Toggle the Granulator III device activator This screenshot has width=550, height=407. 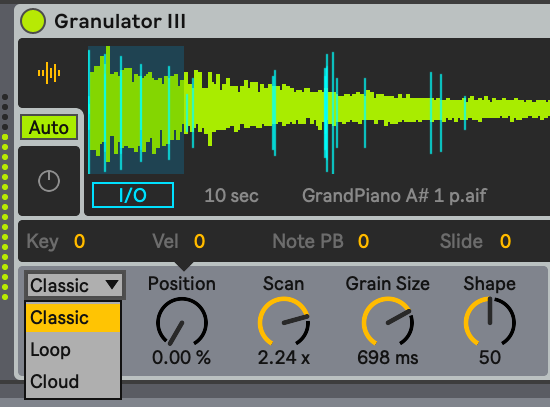(x=33, y=21)
